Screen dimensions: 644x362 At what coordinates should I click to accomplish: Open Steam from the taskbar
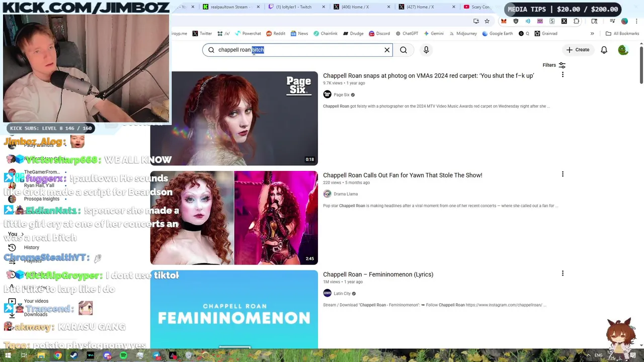click(74, 356)
